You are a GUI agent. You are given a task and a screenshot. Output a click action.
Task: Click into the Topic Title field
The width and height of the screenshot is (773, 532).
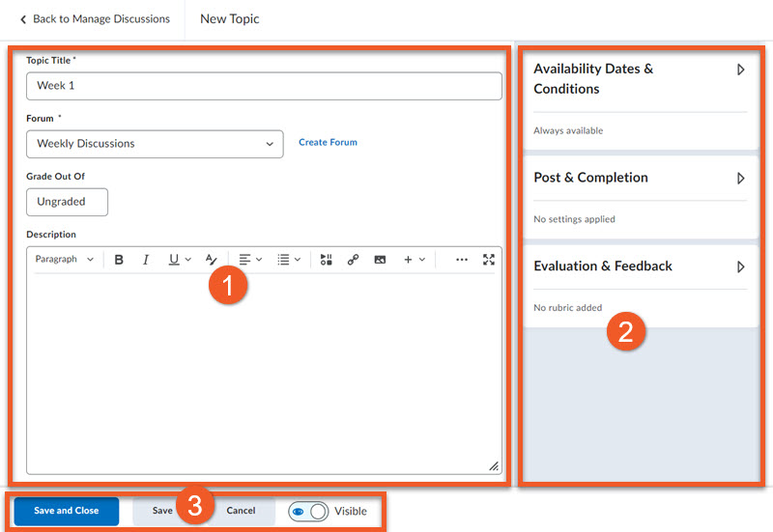tap(264, 86)
